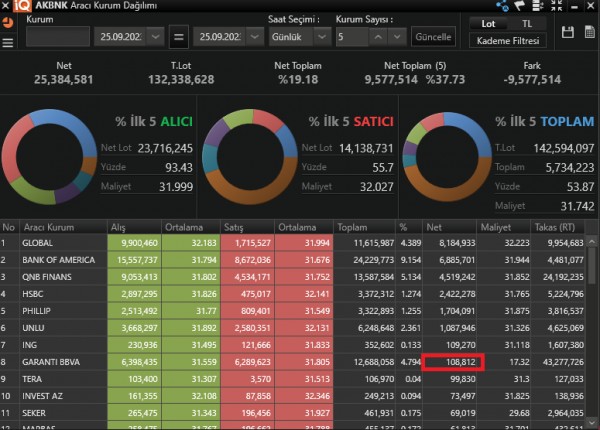The image size is (600, 430).
Task: Click the Günlük combo box text
Action: [x=287, y=37]
